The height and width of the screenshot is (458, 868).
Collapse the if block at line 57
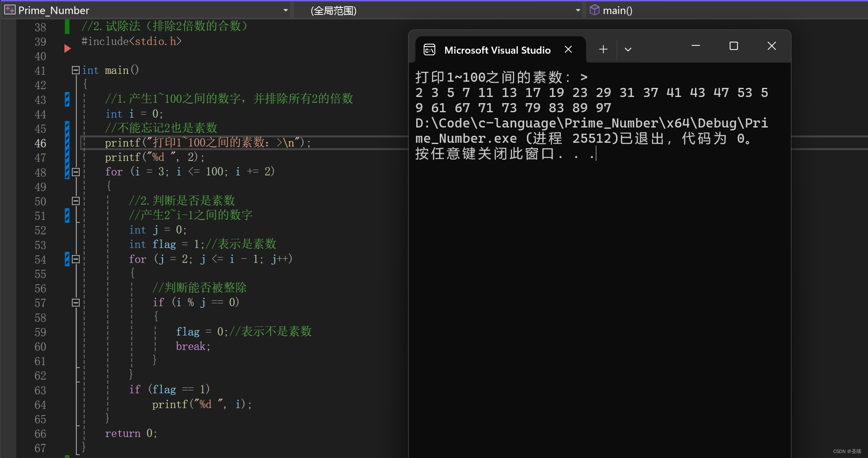pos(76,302)
